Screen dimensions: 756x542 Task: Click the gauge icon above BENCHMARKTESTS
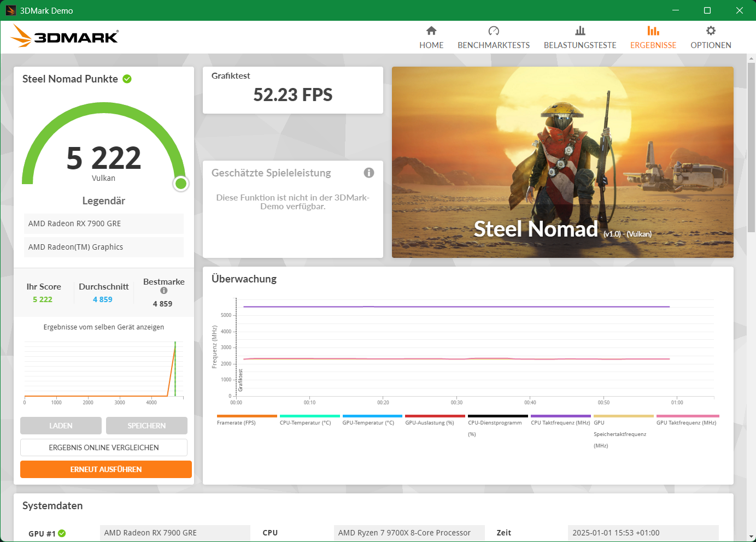(x=494, y=31)
